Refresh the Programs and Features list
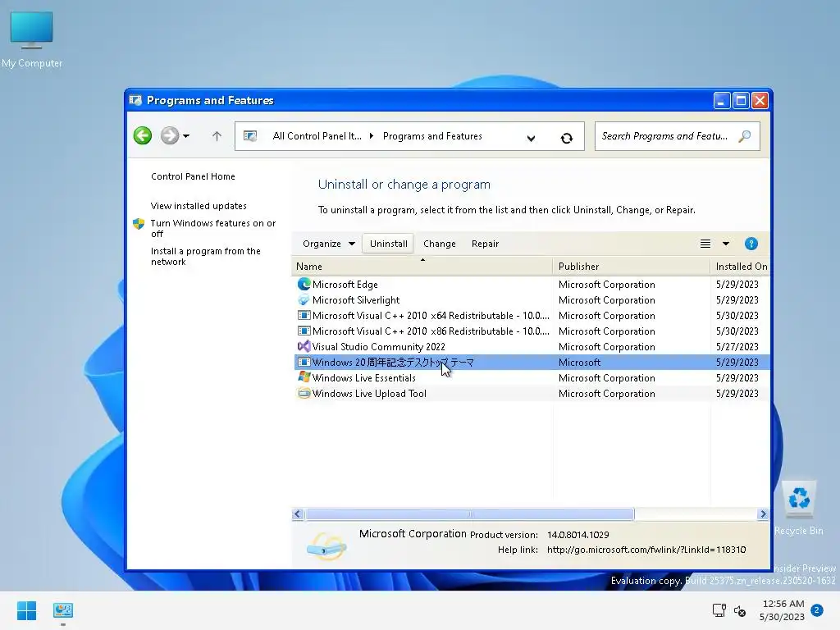The image size is (840, 630). (566, 138)
